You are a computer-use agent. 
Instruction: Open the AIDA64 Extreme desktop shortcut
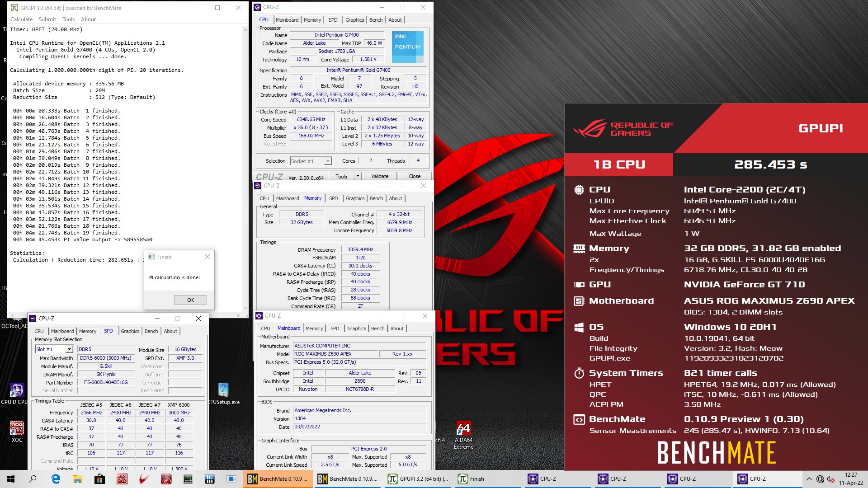tap(463, 435)
